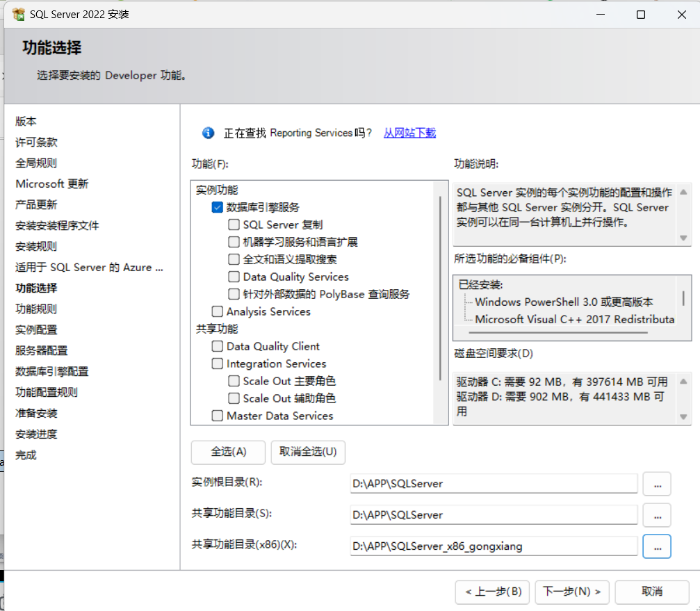
Task: Select the 安装进度 step
Action: click(36, 434)
